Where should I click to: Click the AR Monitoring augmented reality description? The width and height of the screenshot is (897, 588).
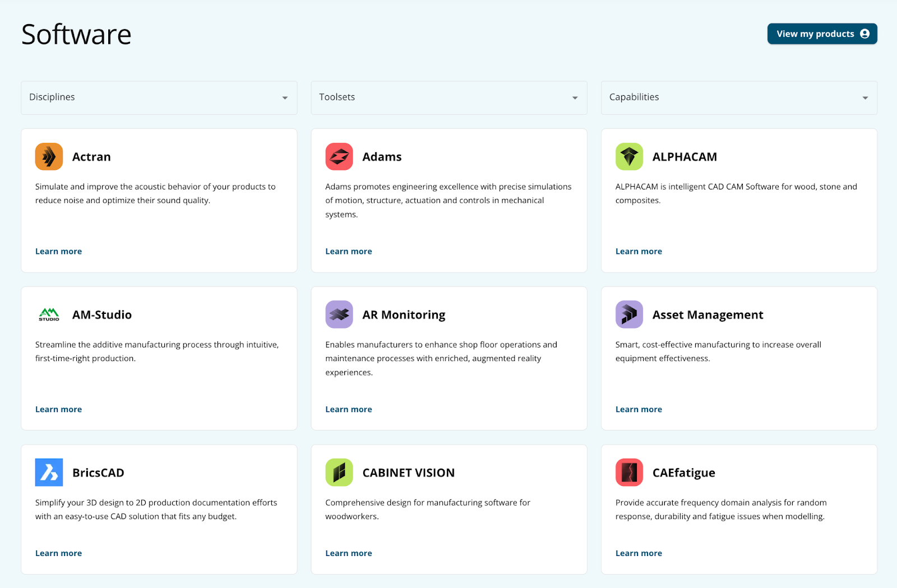[x=441, y=358]
